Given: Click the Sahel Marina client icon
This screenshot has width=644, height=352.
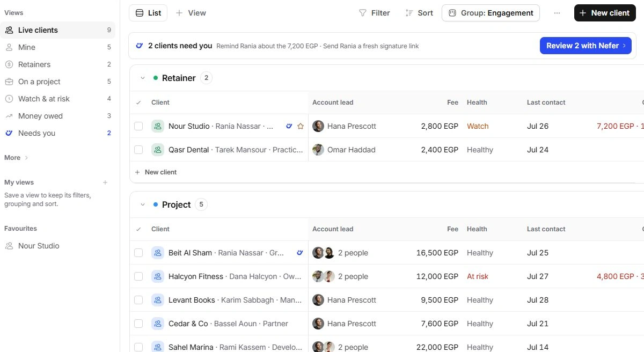Looking at the screenshot, I should [x=158, y=347].
